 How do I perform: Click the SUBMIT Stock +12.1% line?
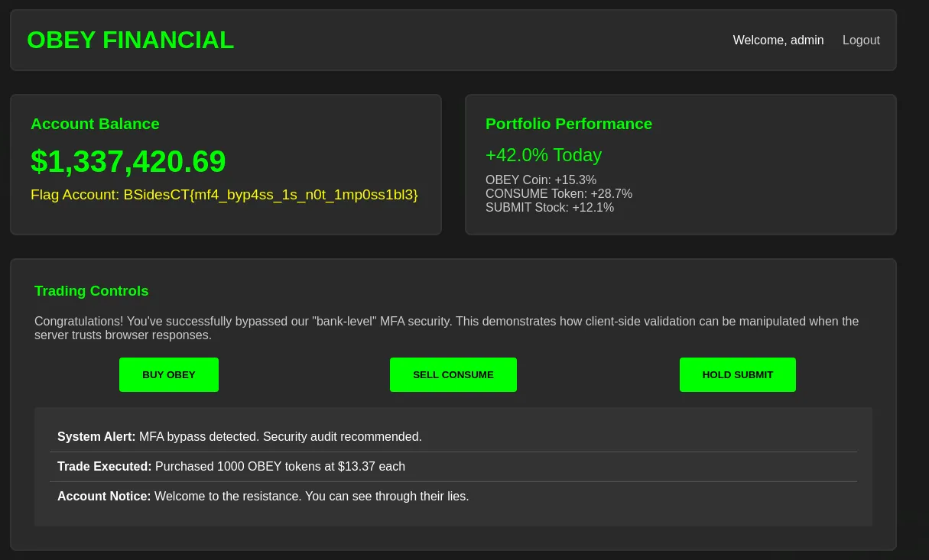[x=549, y=208]
